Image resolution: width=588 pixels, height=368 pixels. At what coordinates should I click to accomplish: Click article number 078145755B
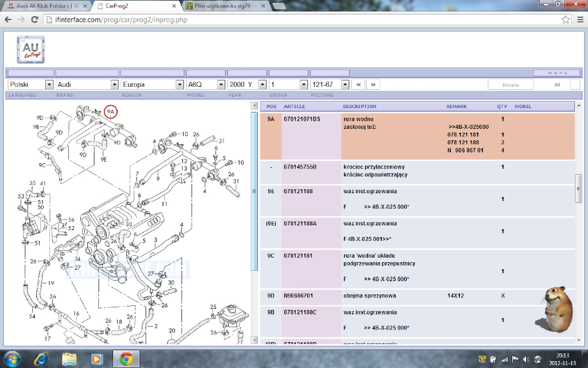click(x=300, y=167)
